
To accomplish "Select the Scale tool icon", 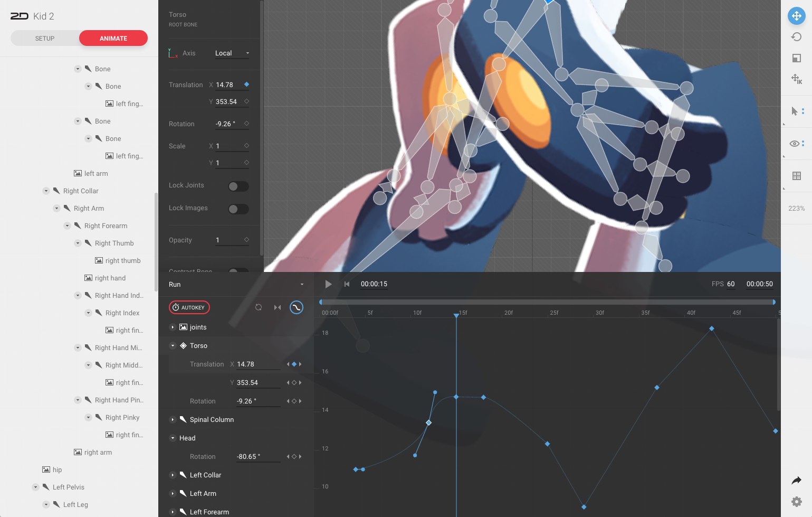I will (x=796, y=57).
